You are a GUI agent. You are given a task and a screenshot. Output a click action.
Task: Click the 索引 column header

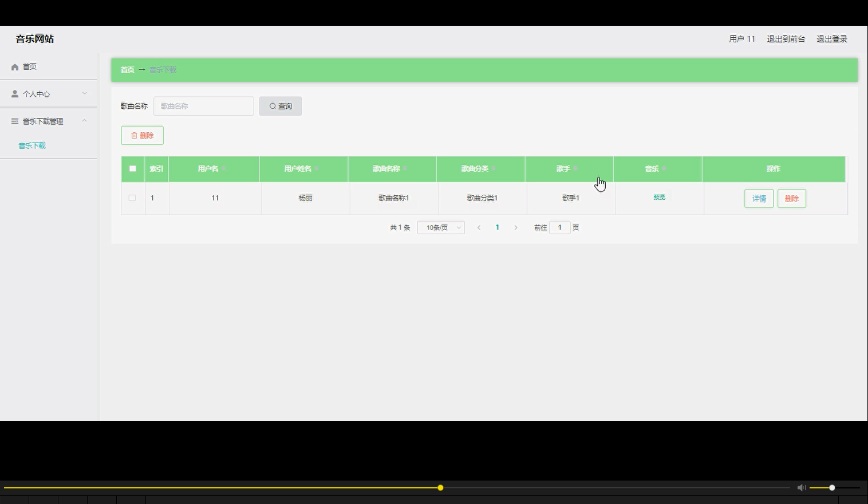click(x=156, y=169)
